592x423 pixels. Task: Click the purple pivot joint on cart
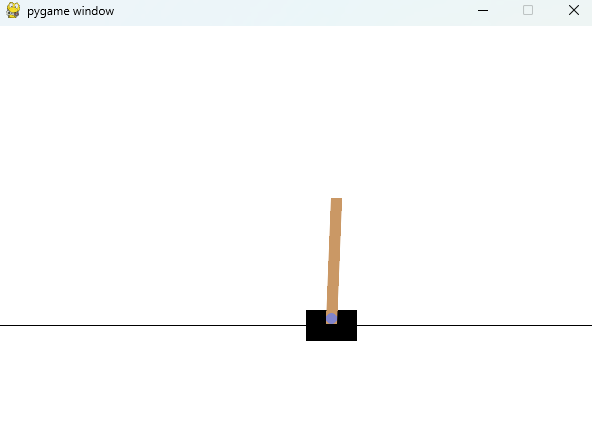tap(331, 318)
